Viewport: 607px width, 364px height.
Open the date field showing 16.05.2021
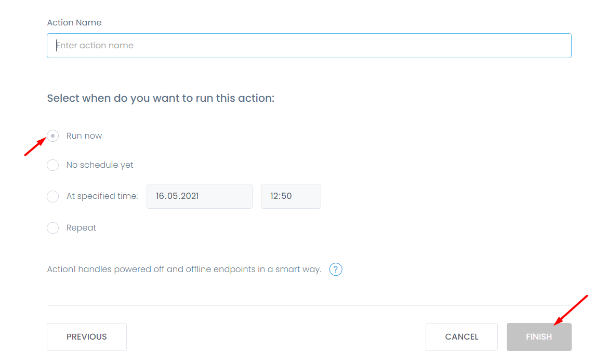coord(200,196)
